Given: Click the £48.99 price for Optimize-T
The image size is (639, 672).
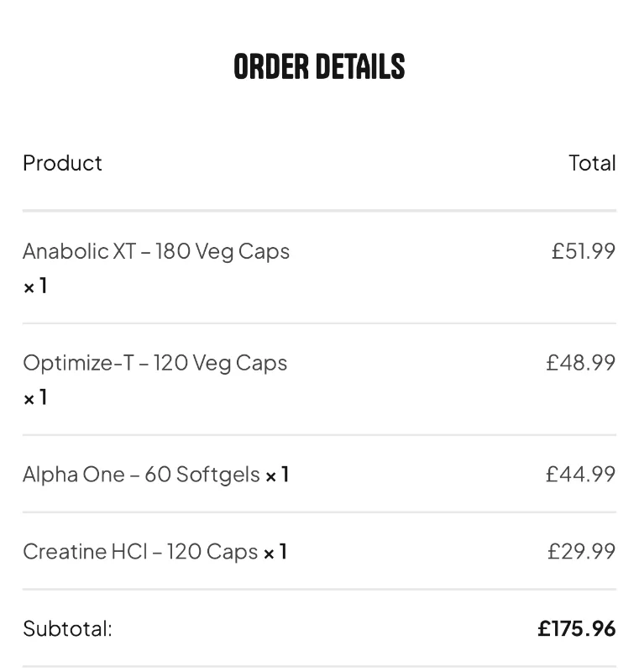Looking at the screenshot, I should click(581, 363).
